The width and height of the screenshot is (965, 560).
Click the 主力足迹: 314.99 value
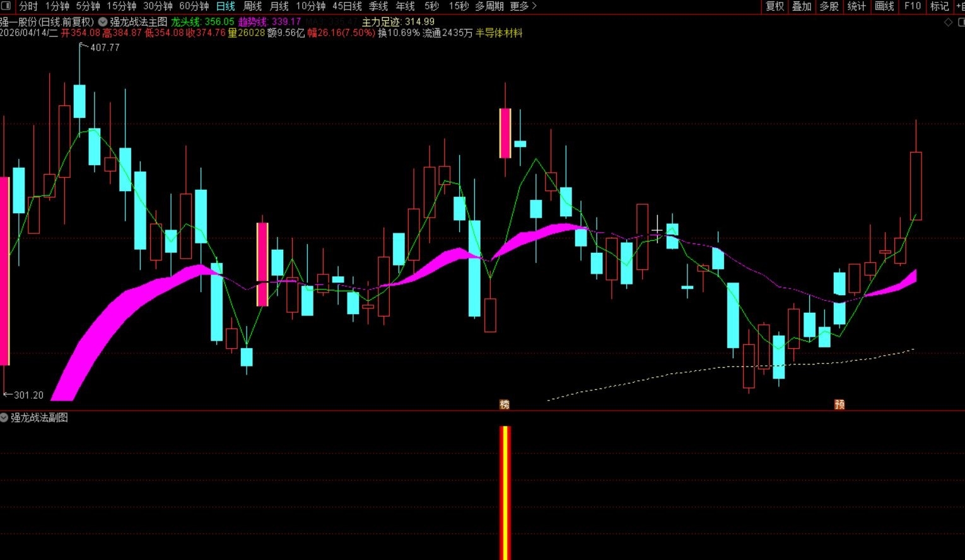coord(398,22)
